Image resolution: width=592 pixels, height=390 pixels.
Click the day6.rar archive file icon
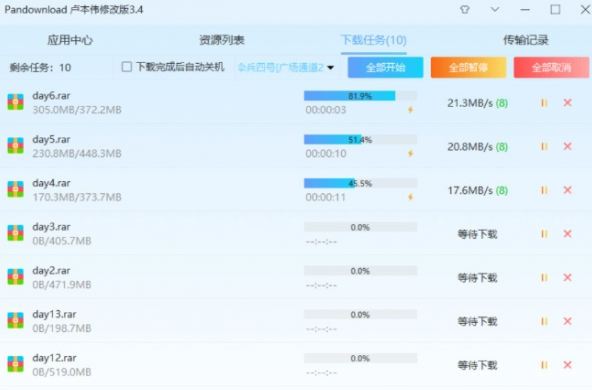[x=15, y=102]
